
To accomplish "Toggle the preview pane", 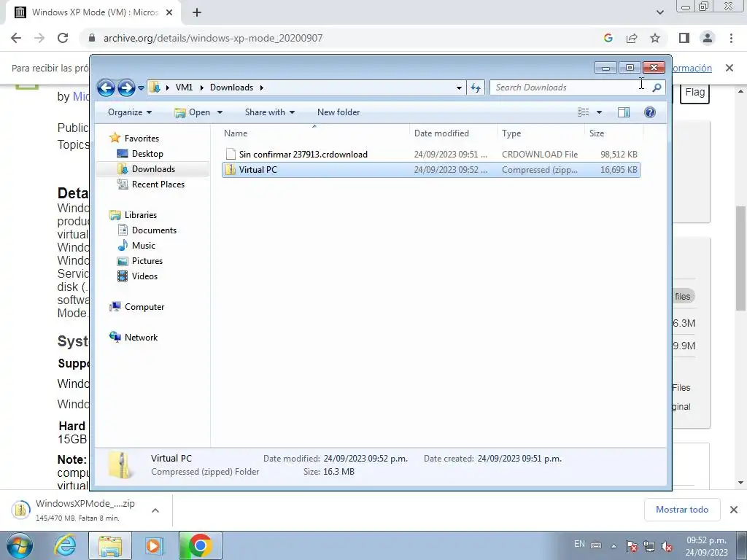I will pyautogui.click(x=624, y=112).
